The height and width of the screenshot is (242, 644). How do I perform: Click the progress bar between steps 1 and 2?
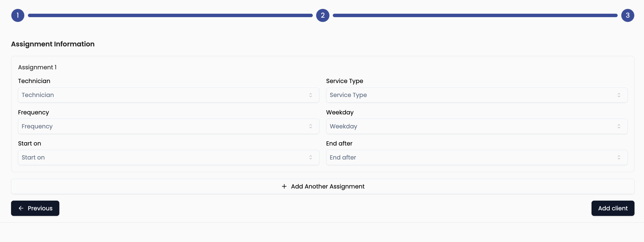pyautogui.click(x=170, y=15)
